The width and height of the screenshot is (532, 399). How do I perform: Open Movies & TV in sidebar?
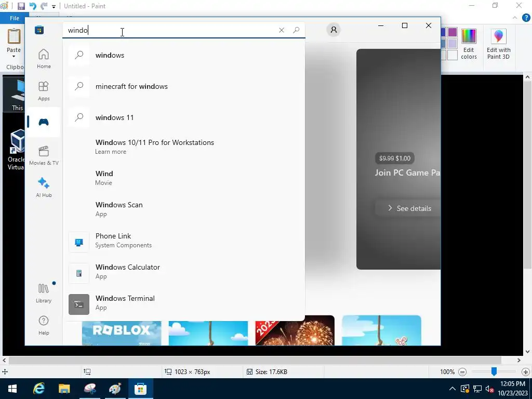[x=44, y=155]
